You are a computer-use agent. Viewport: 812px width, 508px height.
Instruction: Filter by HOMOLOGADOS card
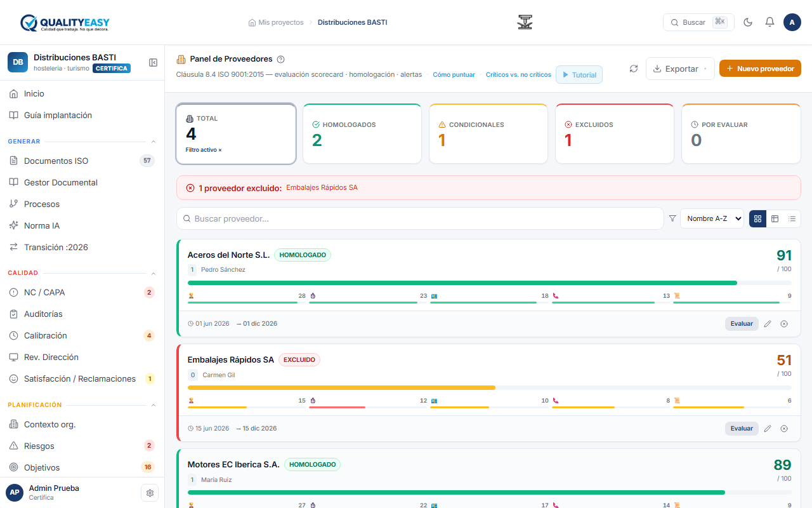click(x=362, y=134)
